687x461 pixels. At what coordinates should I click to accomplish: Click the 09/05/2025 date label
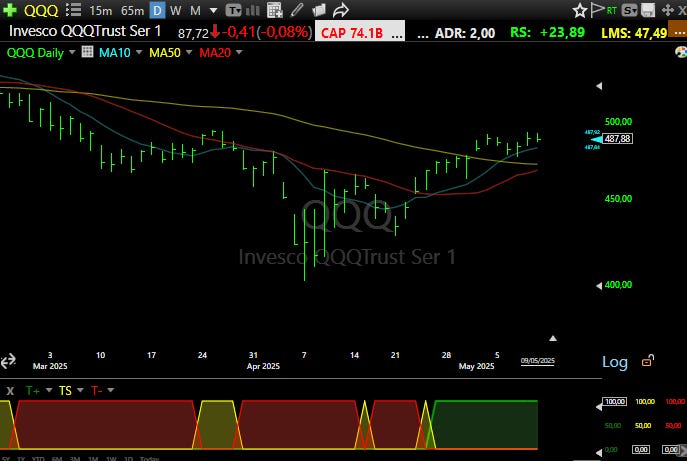[x=538, y=361]
